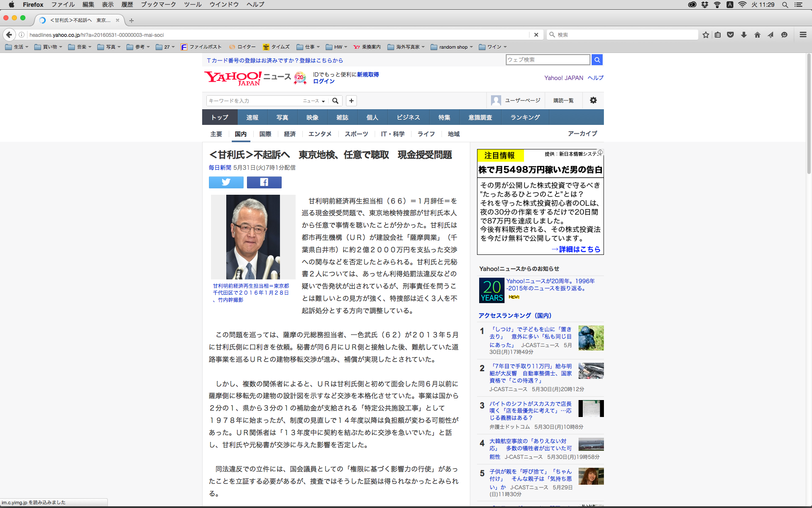
Task: Open the Firefox hamburger menu
Action: [803, 35]
